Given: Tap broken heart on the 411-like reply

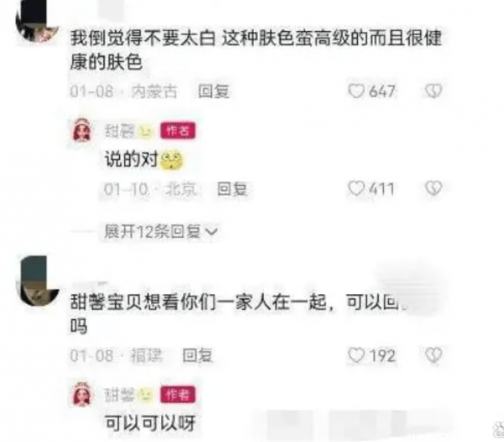Looking at the screenshot, I should [433, 188].
